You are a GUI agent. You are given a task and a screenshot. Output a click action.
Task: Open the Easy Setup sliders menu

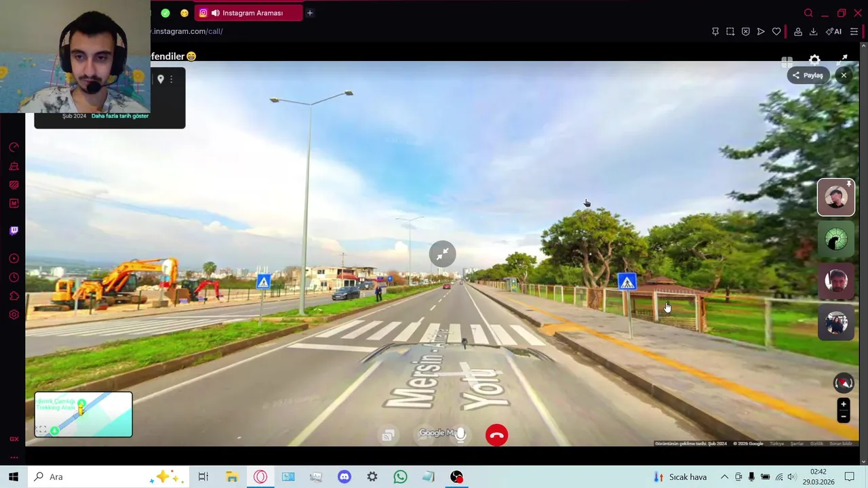pyautogui.click(x=854, y=32)
